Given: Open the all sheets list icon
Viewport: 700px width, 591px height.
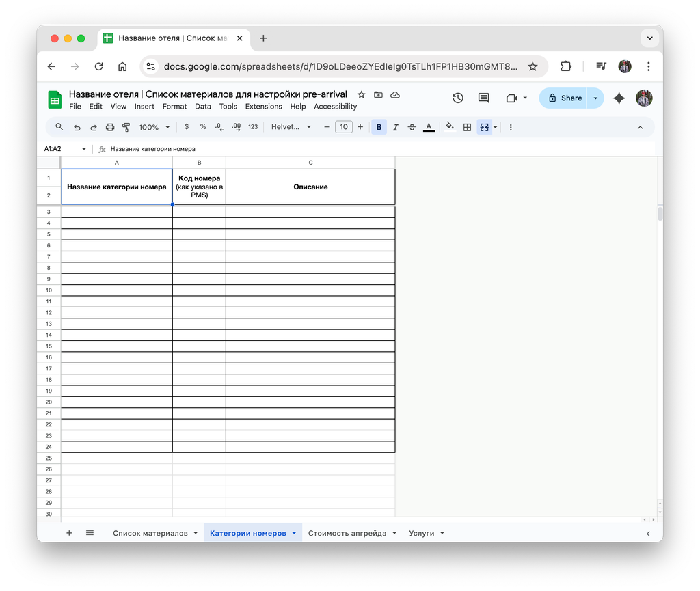Looking at the screenshot, I should click(x=90, y=533).
